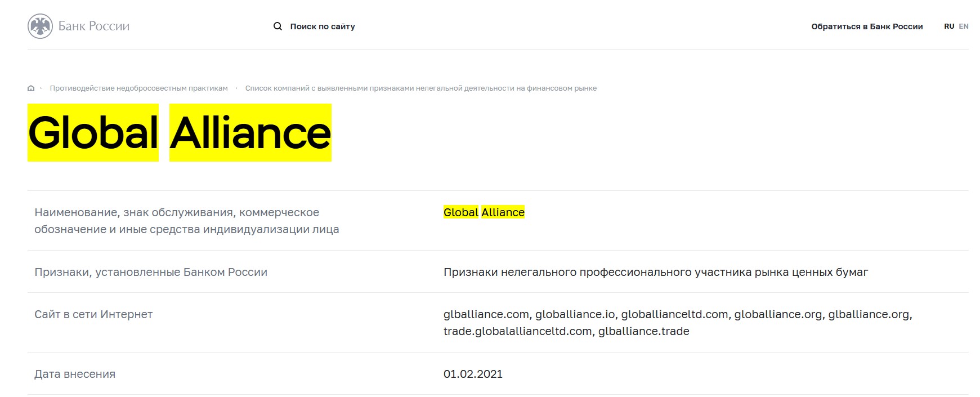Click the entry date 01.02.2021 value

(x=473, y=373)
